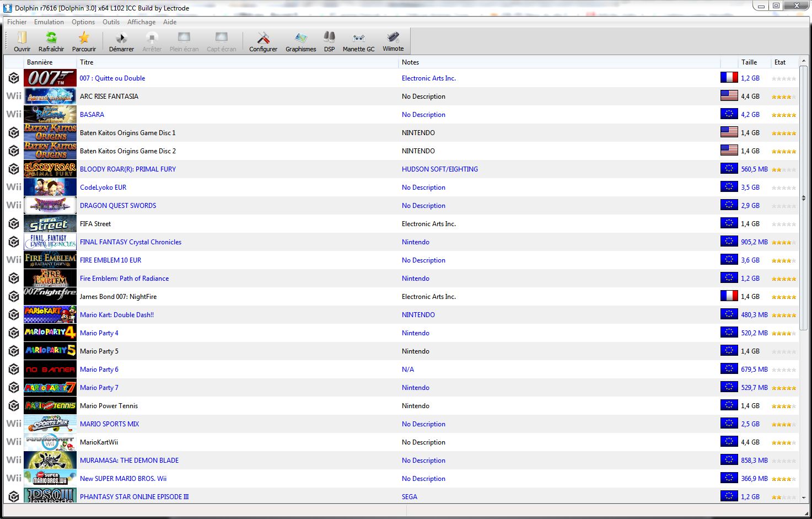Click GameCube platform icon for 007 : Quitte ou Double
812x519 pixels.
[14, 78]
